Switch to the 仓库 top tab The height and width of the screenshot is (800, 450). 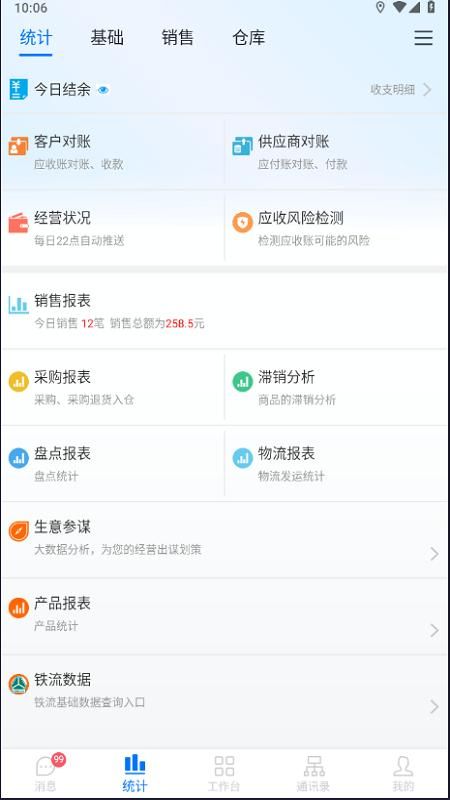(x=248, y=38)
